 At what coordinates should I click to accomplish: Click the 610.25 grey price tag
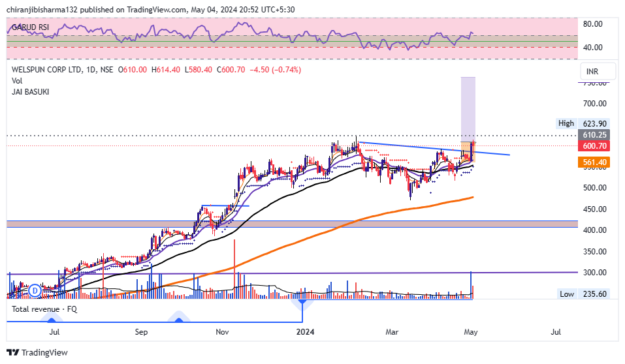tap(594, 135)
